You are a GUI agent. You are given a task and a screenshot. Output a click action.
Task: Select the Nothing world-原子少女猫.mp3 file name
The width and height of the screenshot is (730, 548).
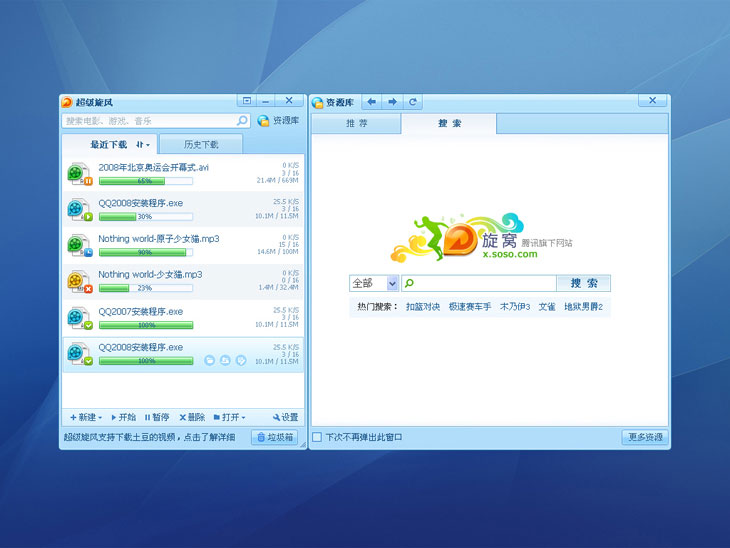click(x=158, y=239)
